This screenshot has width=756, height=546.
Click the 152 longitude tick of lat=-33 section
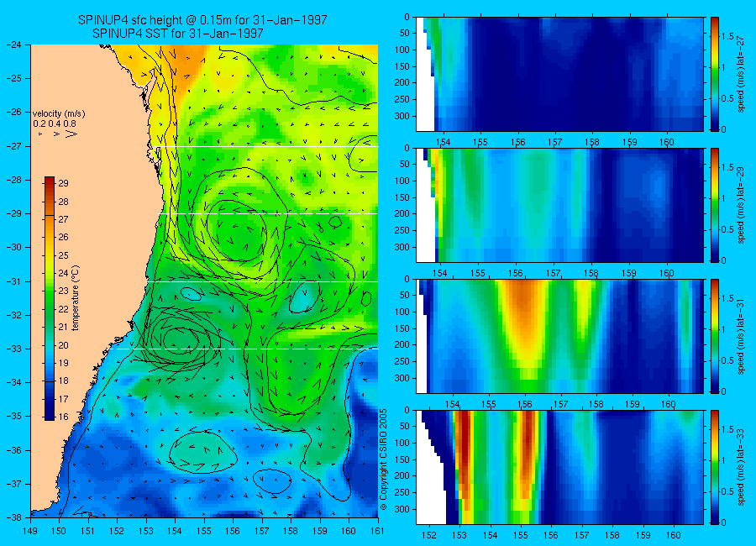click(x=429, y=535)
